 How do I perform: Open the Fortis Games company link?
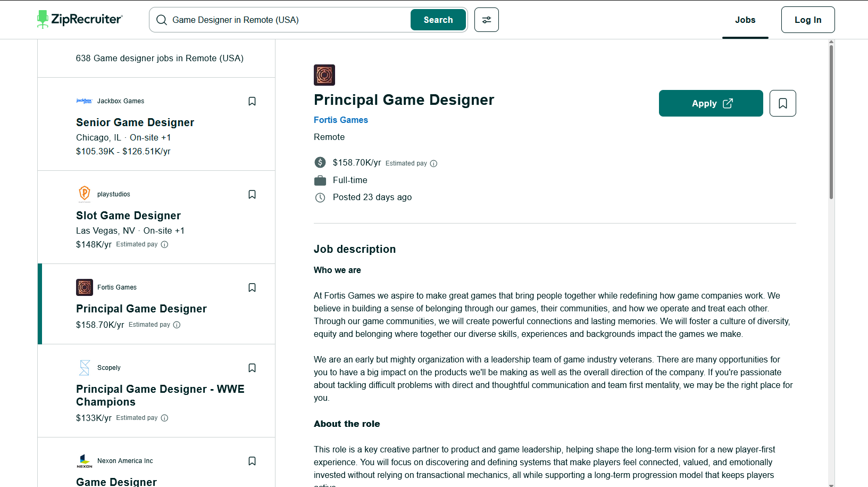[341, 120]
